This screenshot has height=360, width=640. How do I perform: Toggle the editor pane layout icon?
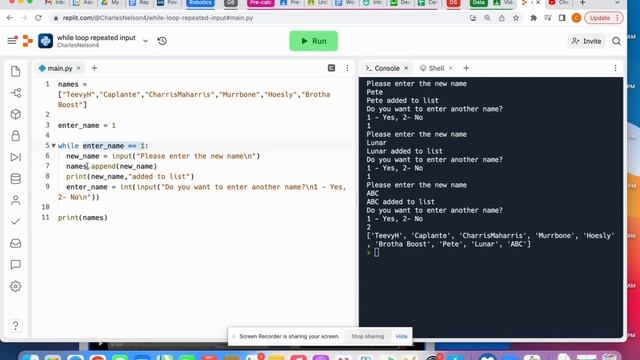[331, 68]
